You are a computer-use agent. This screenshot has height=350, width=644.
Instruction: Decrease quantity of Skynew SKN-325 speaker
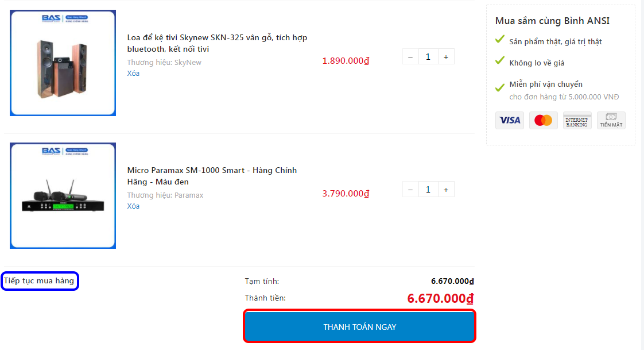(410, 56)
